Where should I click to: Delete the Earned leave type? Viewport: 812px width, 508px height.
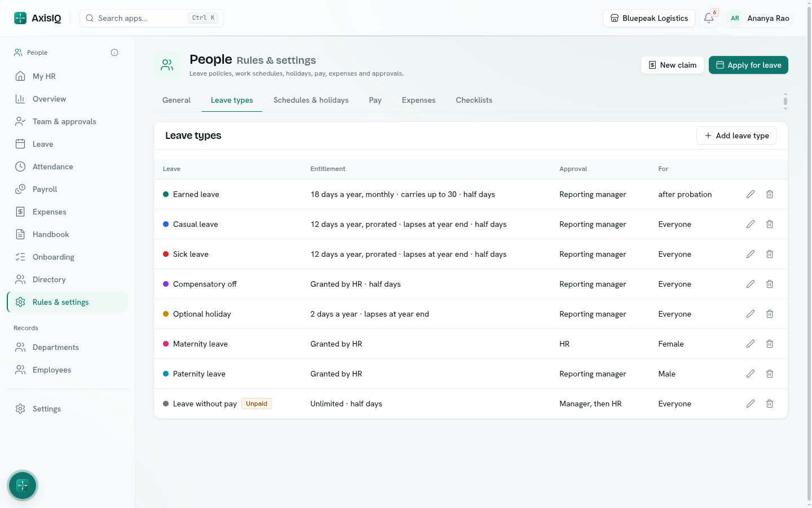(770, 194)
